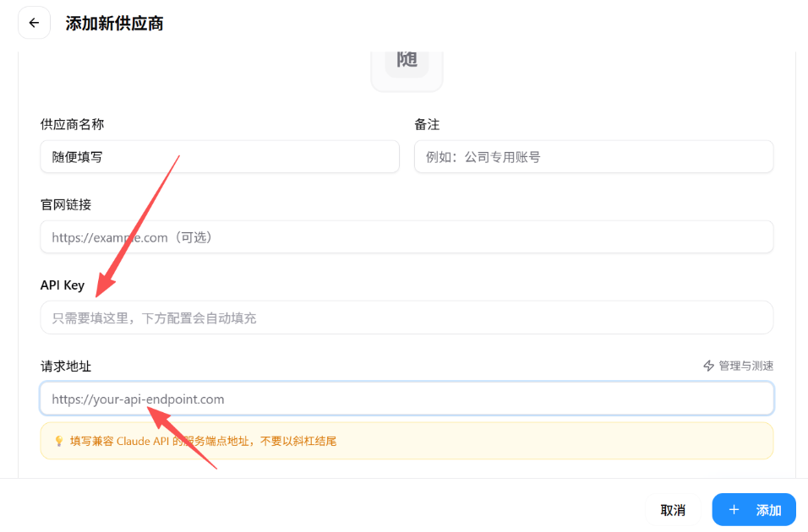The image size is (808, 532).
Task: Click the Claude API endpoint hint text
Action: coord(203,441)
